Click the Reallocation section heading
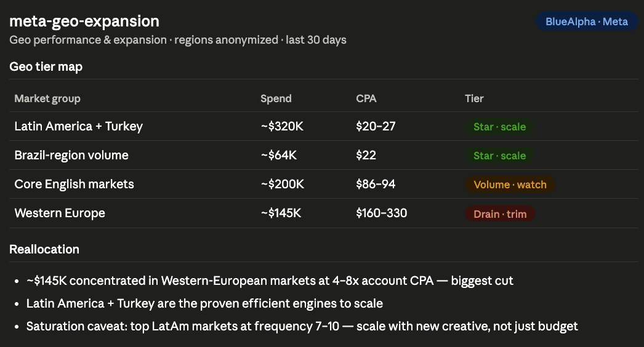The width and height of the screenshot is (644, 347). click(44, 249)
